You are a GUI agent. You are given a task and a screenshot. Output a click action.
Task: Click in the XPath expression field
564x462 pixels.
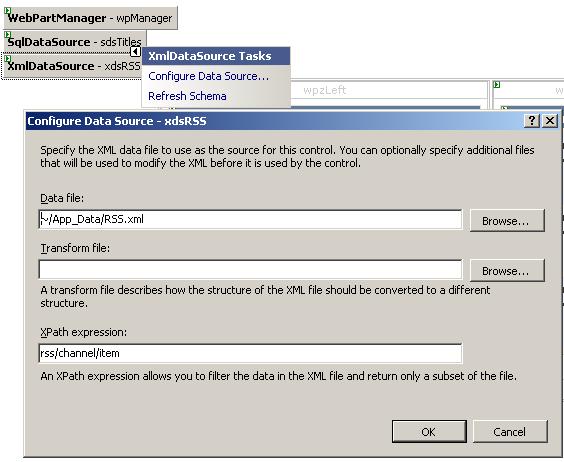coord(250,353)
